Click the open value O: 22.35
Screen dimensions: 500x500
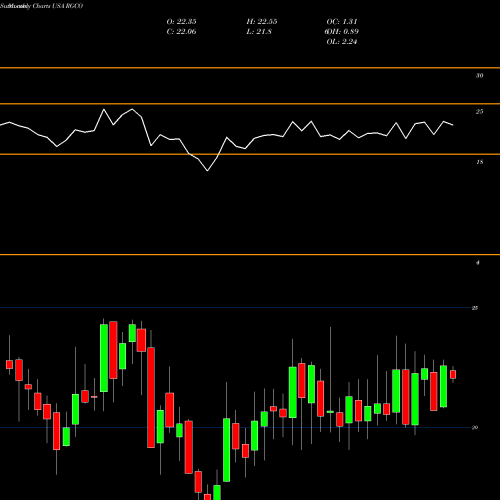181,22
